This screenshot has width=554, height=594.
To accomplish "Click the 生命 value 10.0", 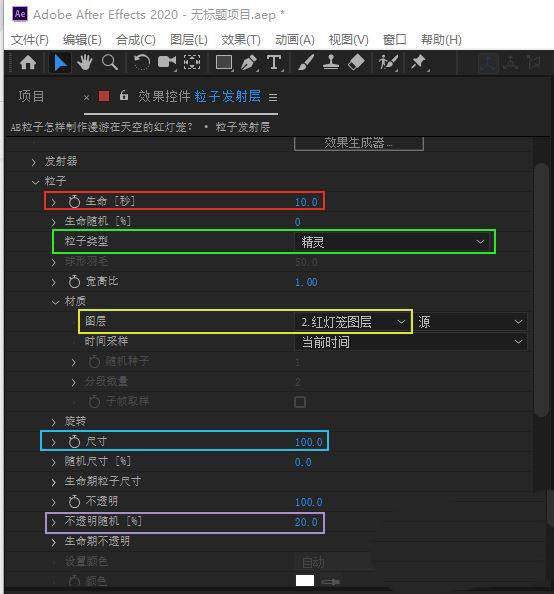I will [x=306, y=202].
